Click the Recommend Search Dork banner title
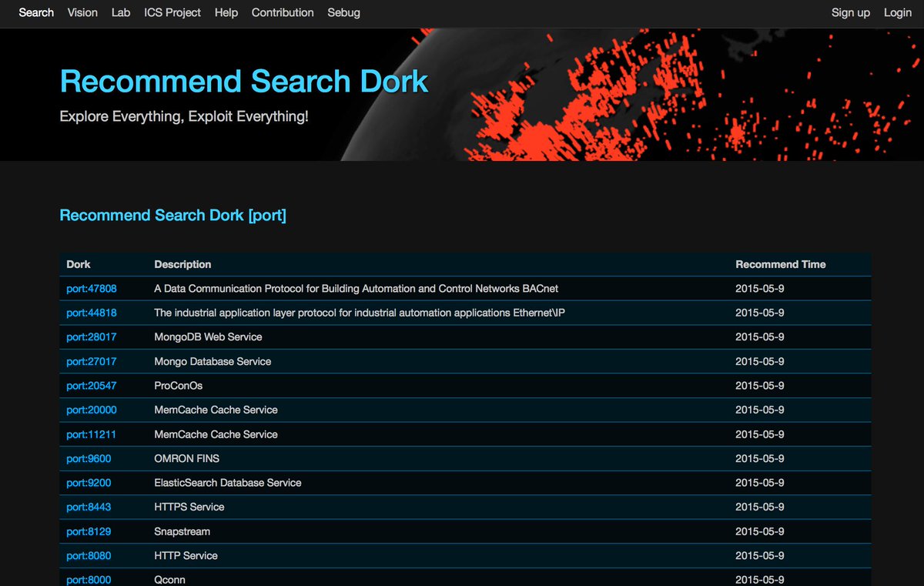924x586 pixels. tap(244, 82)
